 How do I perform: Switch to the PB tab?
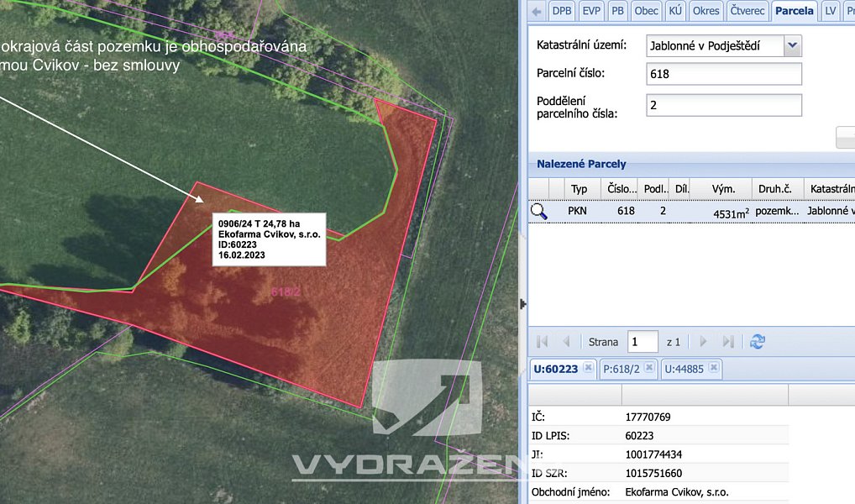point(617,11)
